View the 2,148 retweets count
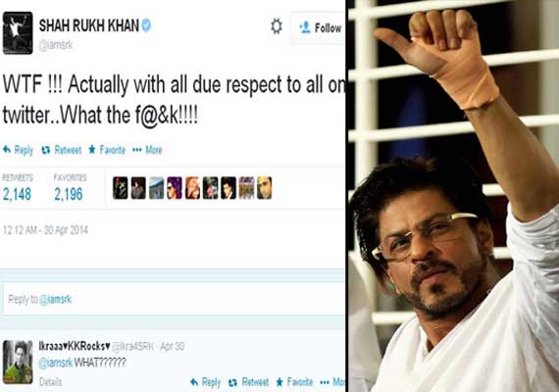Image resolution: width=559 pixels, height=392 pixels. pyautogui.click(x=17, y=195)
